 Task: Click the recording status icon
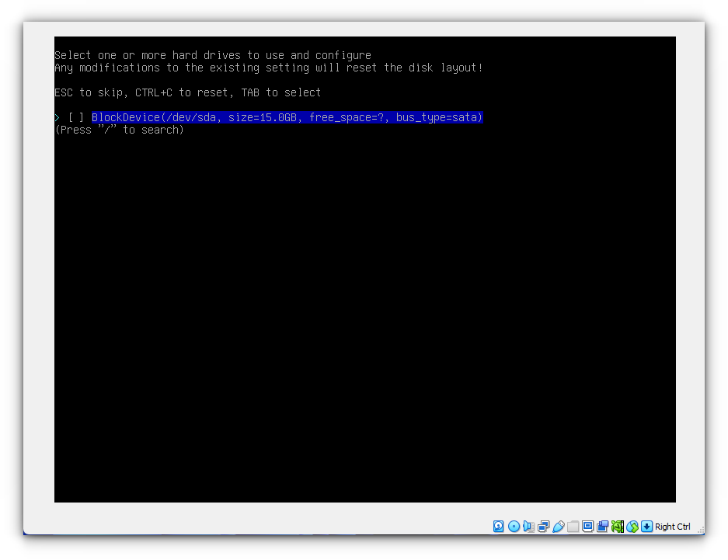[x=603, y=526]
